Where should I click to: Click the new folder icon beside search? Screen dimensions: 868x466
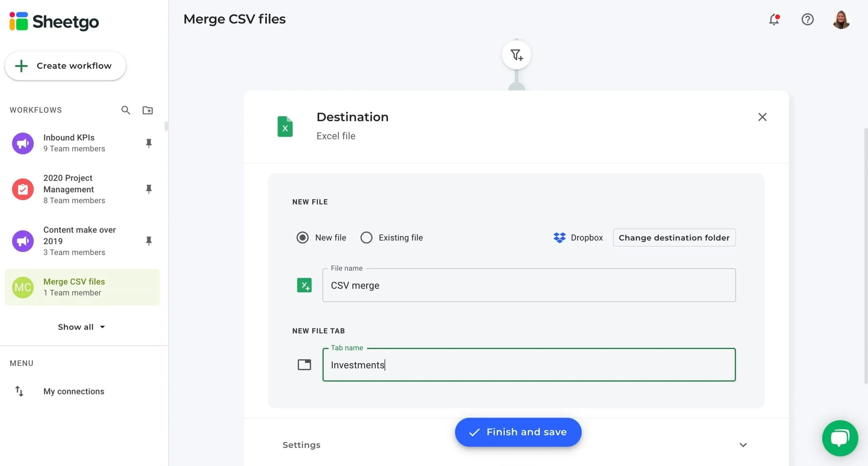tap(147, 110)
